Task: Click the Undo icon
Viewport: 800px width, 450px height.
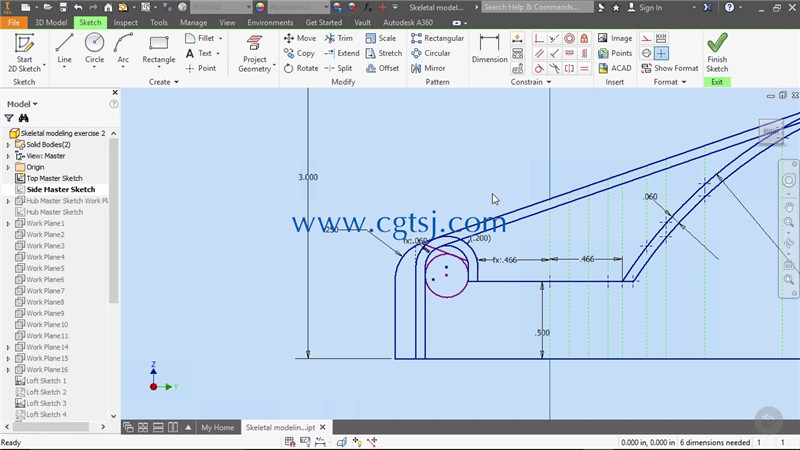Action: 78,7
